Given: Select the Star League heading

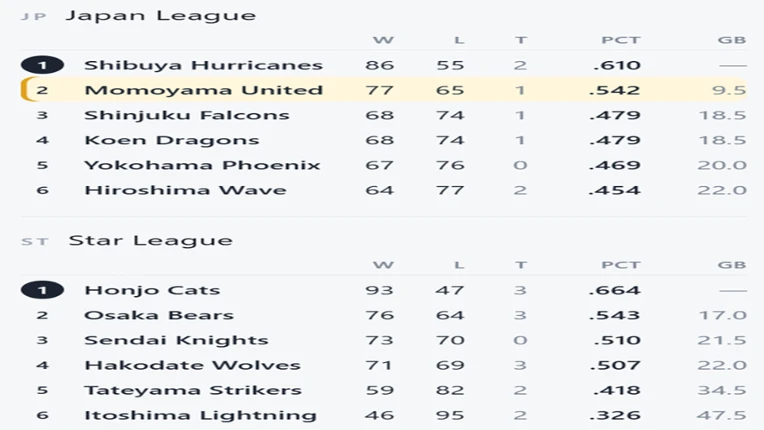Looking at the screenshot, I should tap(151, 241).
